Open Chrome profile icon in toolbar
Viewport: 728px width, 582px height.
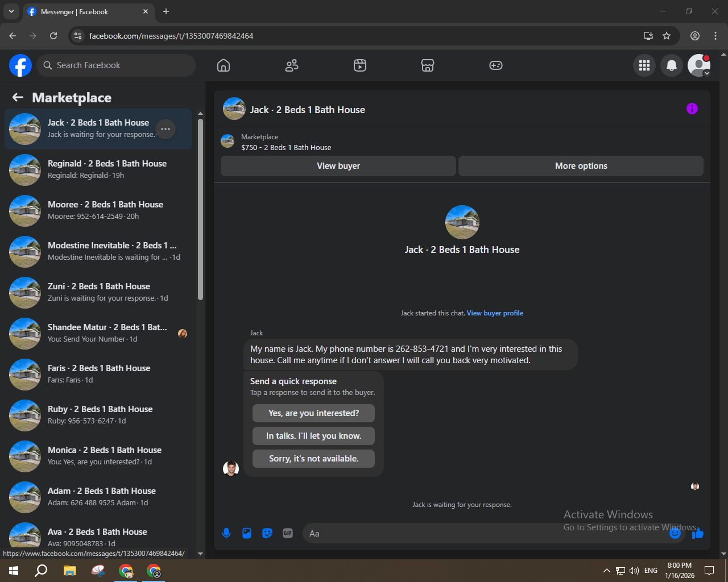tap(695, 36)
